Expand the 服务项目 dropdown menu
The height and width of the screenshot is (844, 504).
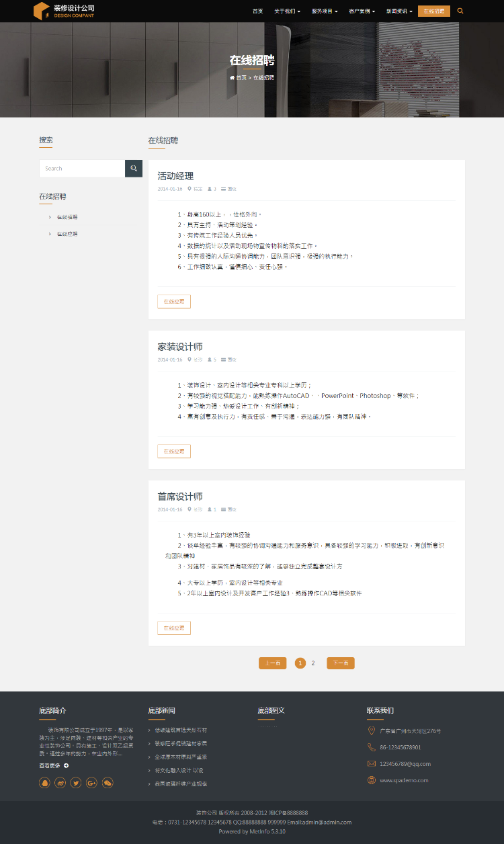325,11
